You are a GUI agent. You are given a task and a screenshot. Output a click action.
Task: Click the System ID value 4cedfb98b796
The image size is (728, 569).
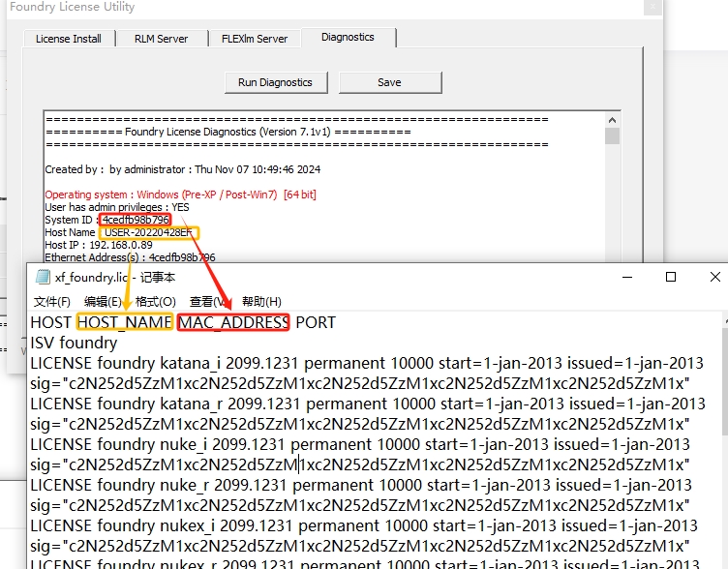point(136,221)
